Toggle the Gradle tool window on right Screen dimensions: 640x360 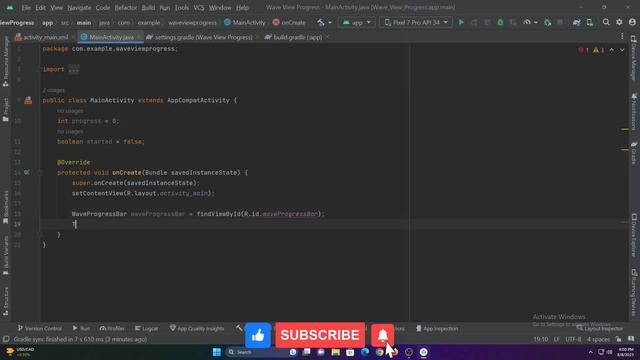point(634,153)
